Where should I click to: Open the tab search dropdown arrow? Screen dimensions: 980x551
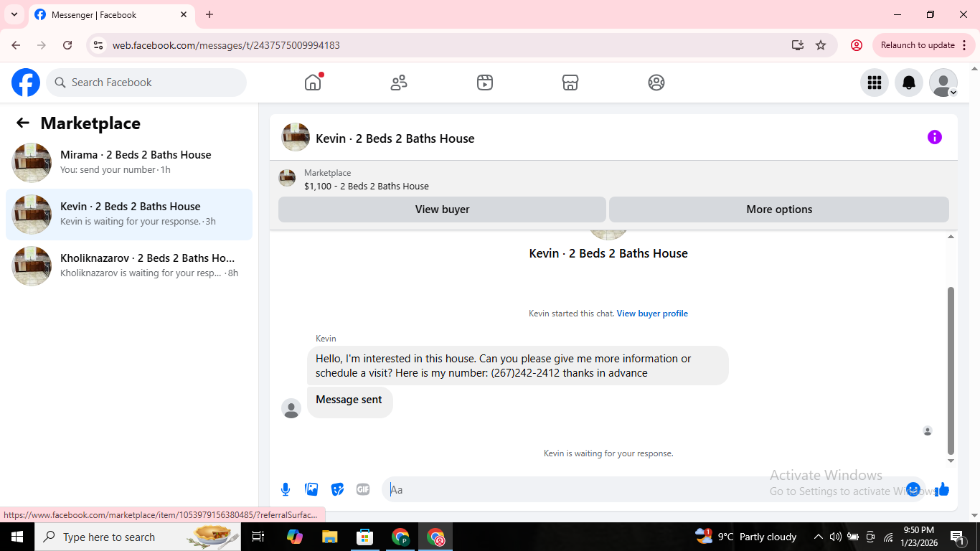tap(14, 14)
